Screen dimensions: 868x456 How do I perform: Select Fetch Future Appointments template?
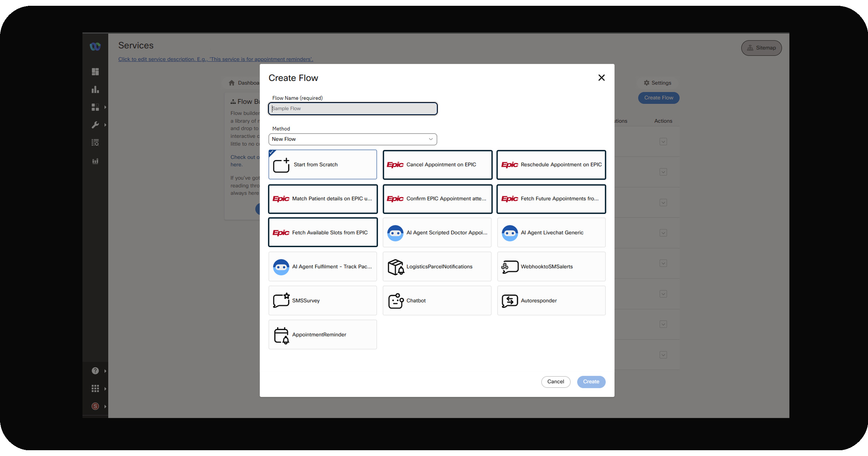pyautogui.click(x=551, y=199)
